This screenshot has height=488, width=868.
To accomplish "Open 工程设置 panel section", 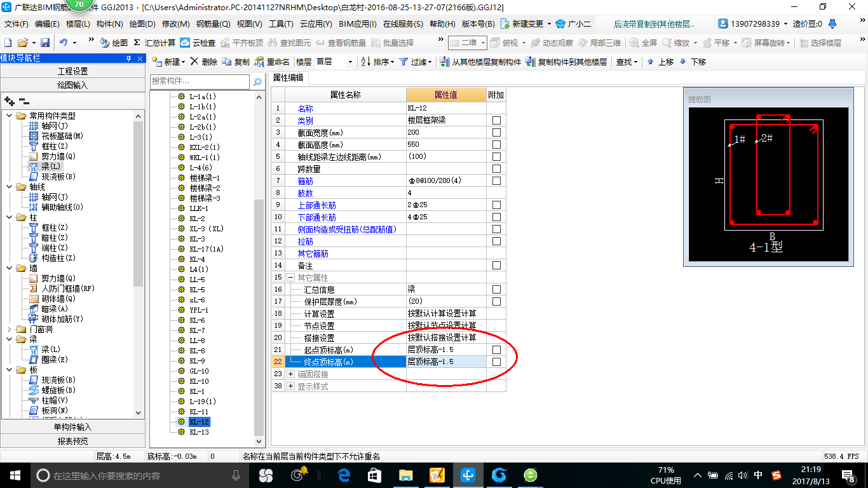I will 73,71.
